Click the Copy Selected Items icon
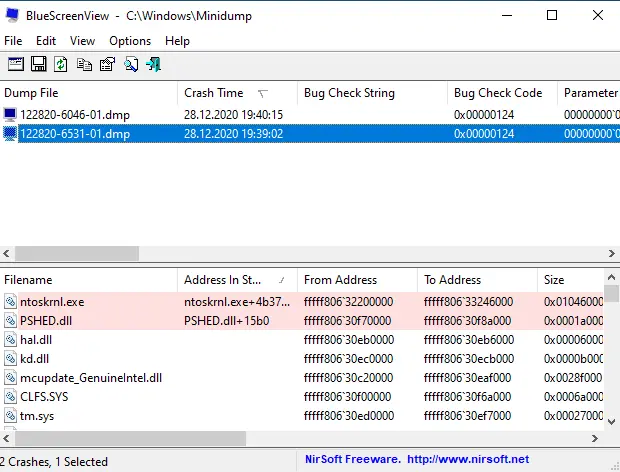 click(84, 64)
